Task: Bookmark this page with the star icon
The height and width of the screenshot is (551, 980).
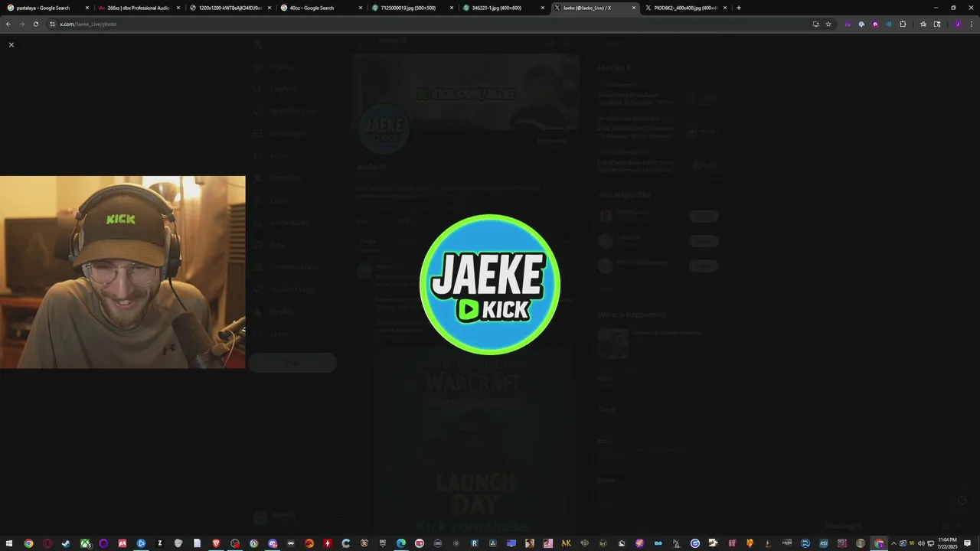Action: click(x=828, y=24)
